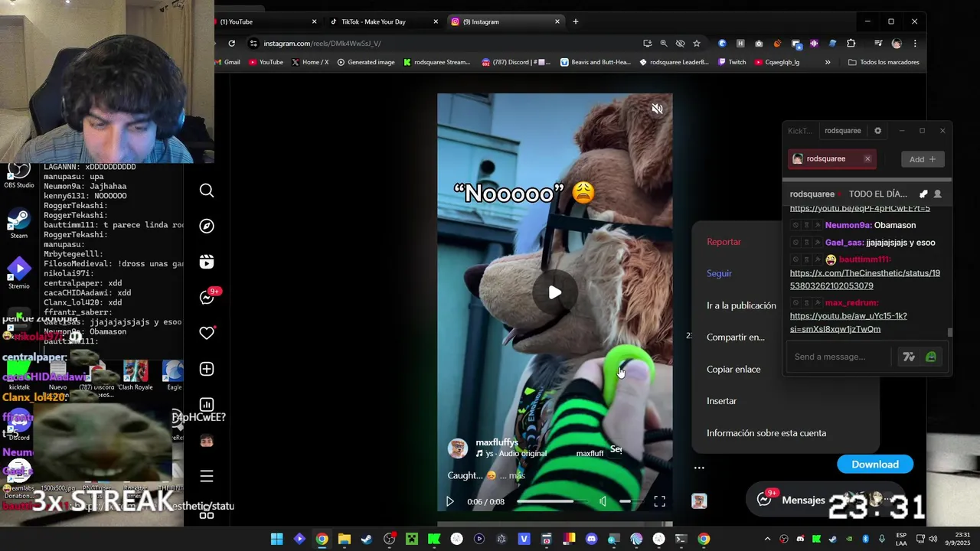Open Discord from the taskbar
The height and width of the screenshot is (551, 980).
(591, 539)
